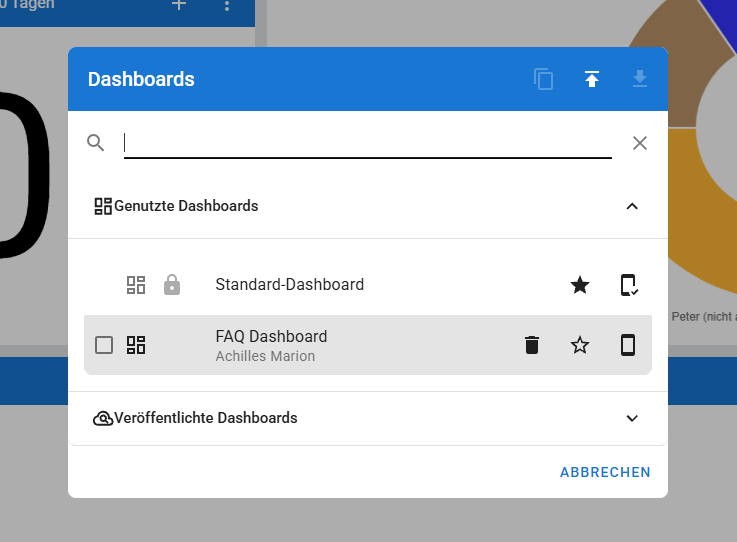This screenshot has width=737, height=542.
Task: Click the lock icon on Standard-Dashboard
Action: (x=172, y=284)
